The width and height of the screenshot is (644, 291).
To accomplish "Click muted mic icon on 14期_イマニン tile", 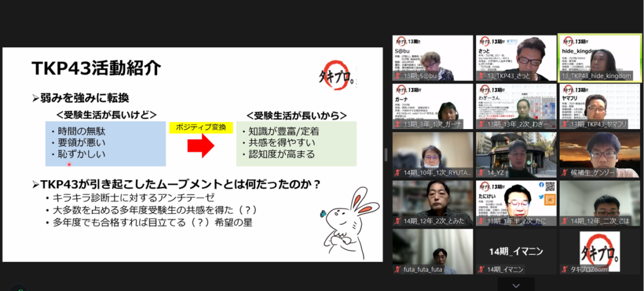I will 480,270.
